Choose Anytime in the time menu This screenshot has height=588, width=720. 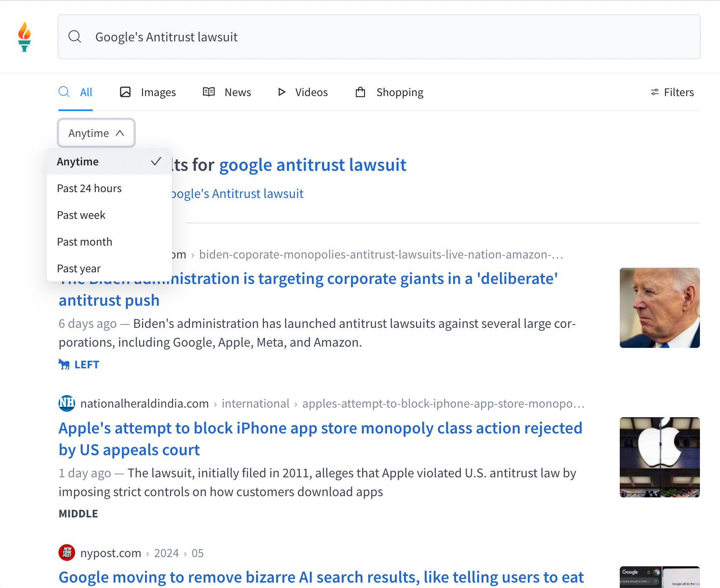[x=109, y=162]
